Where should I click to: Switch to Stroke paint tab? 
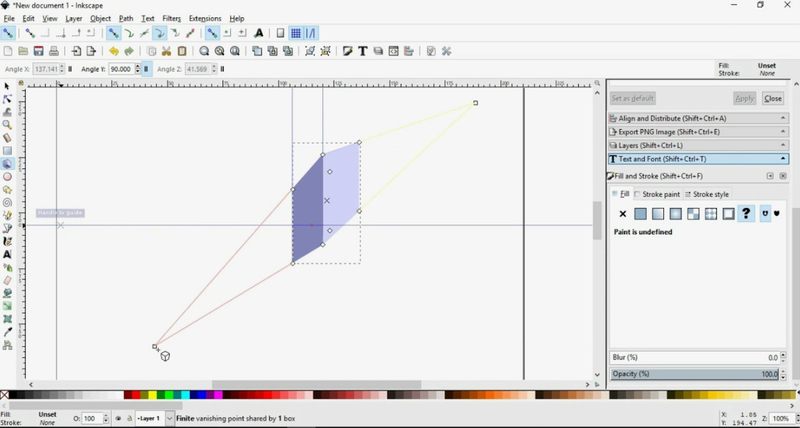click(657, 194)
